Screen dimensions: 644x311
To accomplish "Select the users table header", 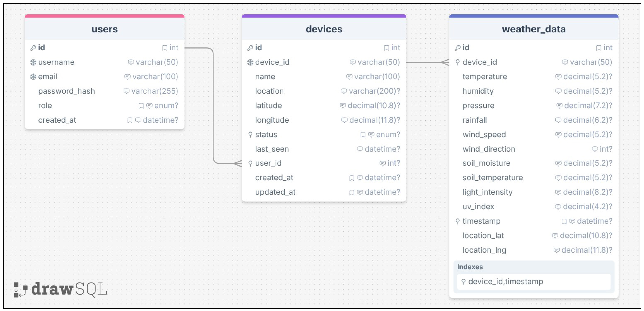I will click(104, 29).
